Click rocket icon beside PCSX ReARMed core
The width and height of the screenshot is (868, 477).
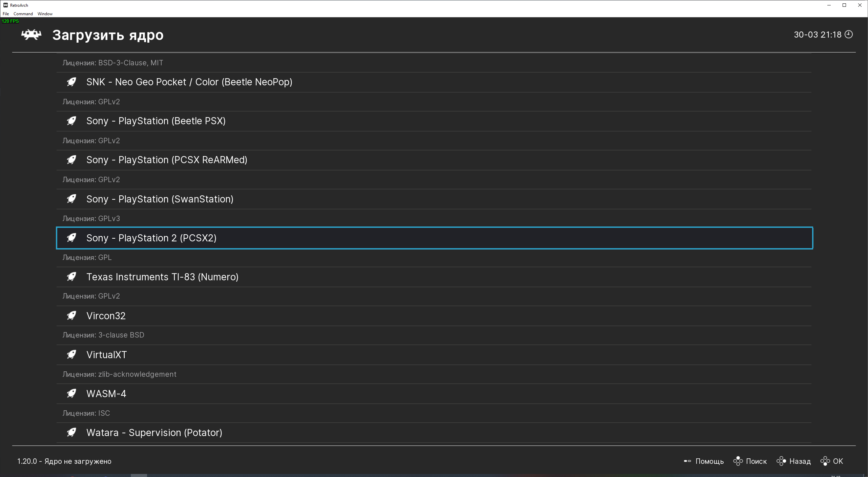pyautogui.click(x=71, y=160)
